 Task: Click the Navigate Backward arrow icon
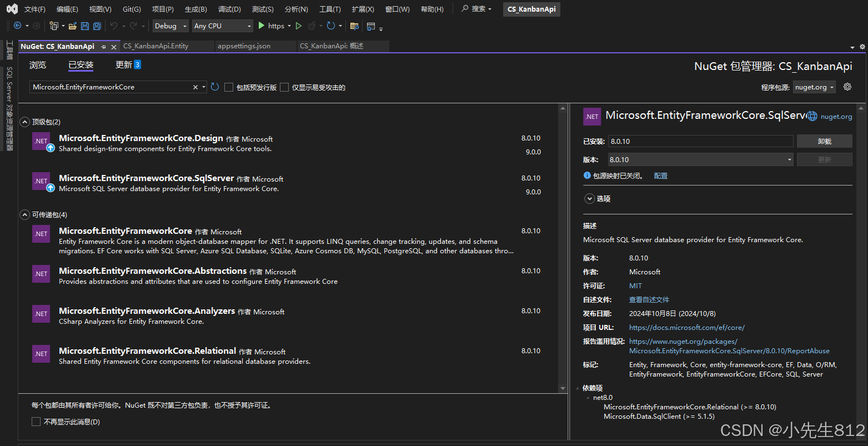point(17,26)
